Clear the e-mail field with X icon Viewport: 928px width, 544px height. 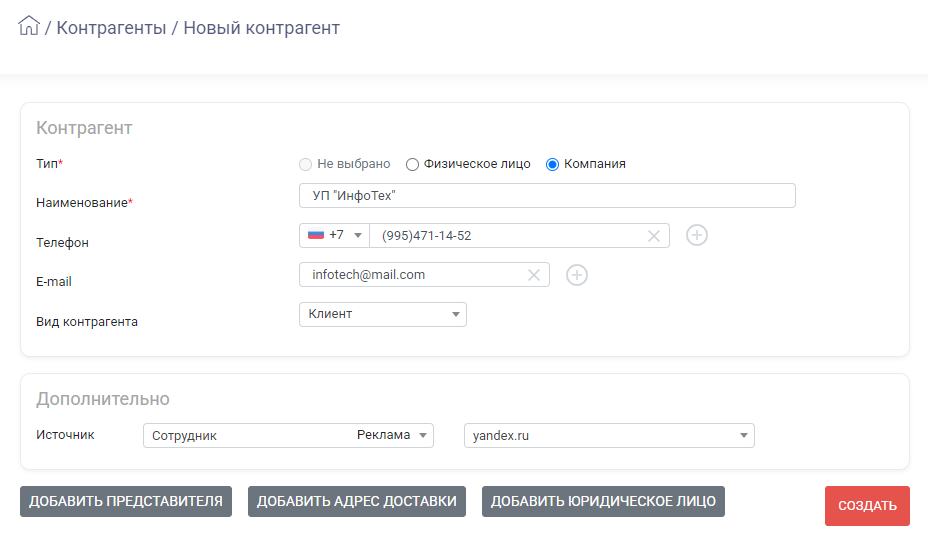tap(533, 275)
